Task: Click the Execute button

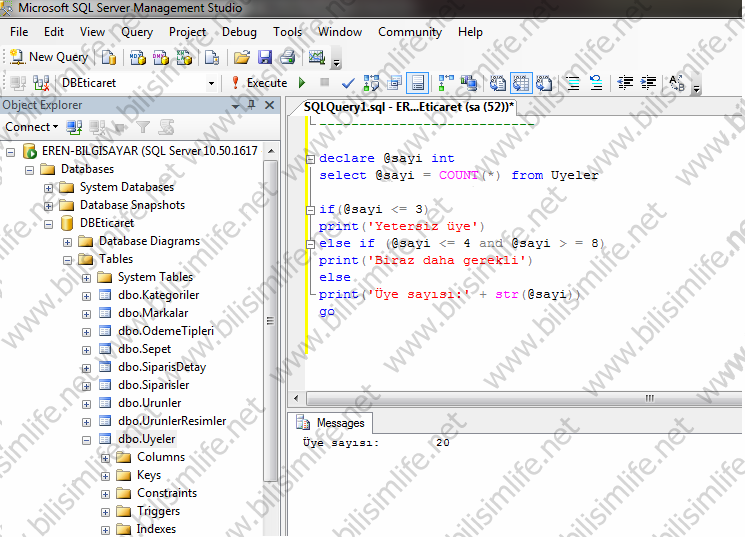Action: tap(259, 83)
